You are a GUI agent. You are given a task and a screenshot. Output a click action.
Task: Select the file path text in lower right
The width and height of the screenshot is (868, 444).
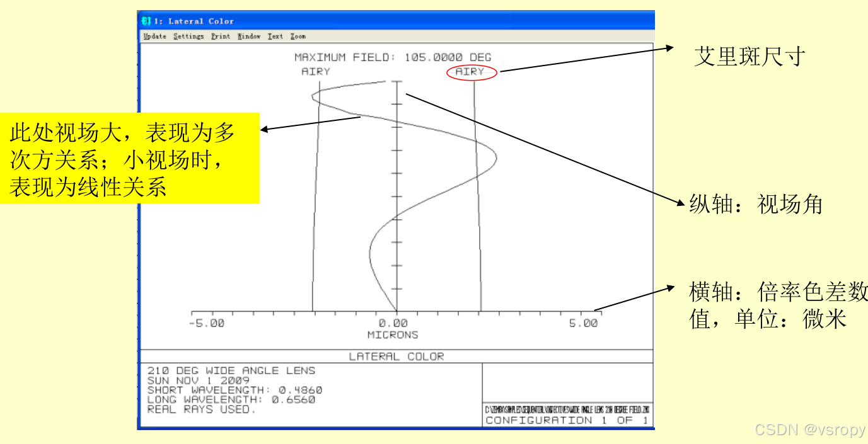click(x=566, y=410)
